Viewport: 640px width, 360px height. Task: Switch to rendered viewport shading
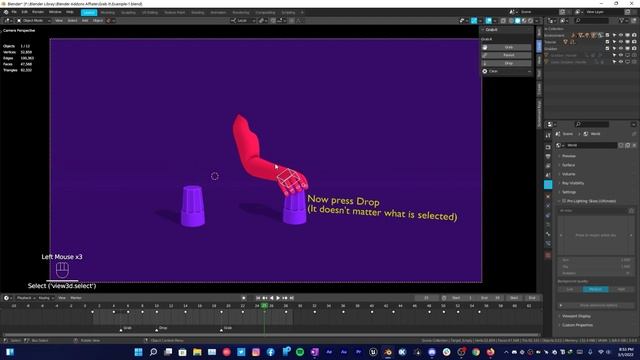530,20
